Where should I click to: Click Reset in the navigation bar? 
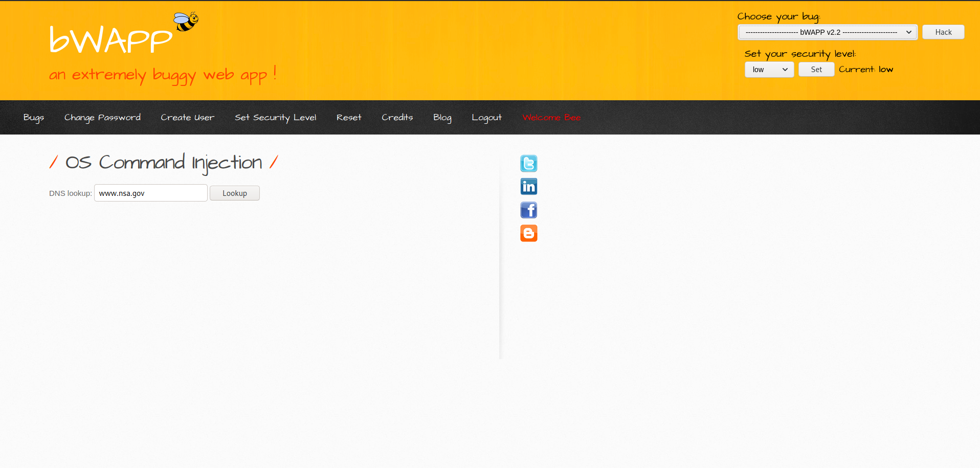tap(349, 118)
